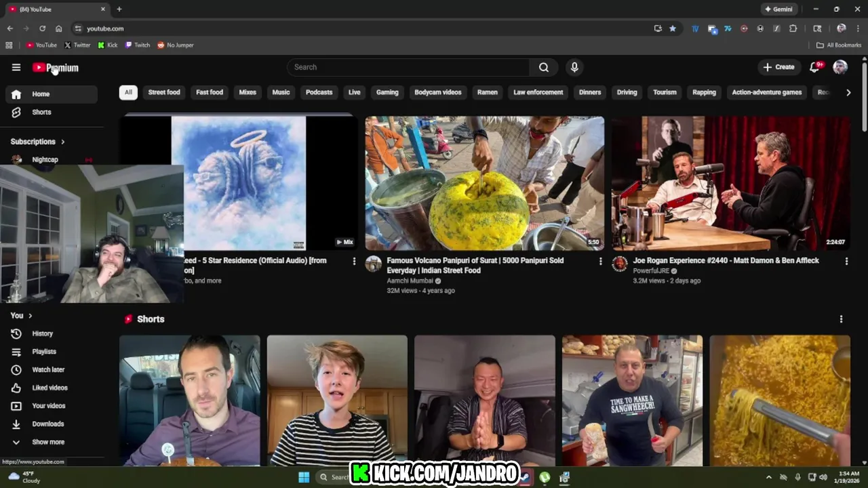The width and height of the screenshot is (868, 488).
Task: Select the Action-adventure games chip
Action: [767, 92]
